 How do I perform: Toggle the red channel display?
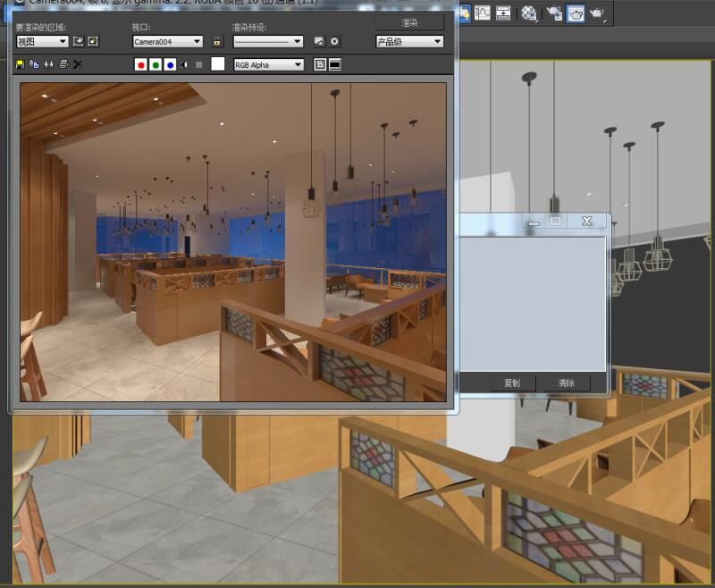141,64
